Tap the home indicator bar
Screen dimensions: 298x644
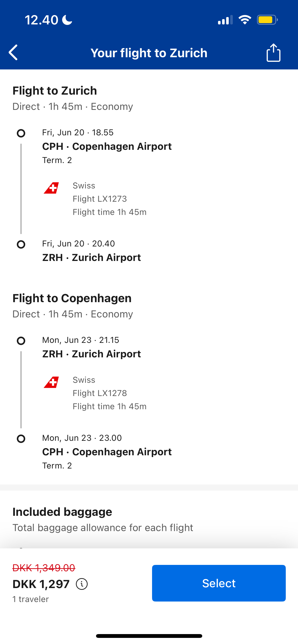149,636
